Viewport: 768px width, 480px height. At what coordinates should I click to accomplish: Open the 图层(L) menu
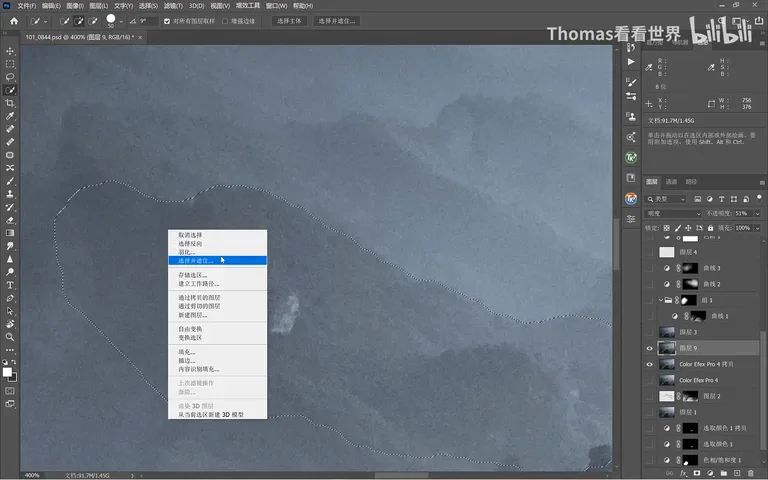pos(98,6)
